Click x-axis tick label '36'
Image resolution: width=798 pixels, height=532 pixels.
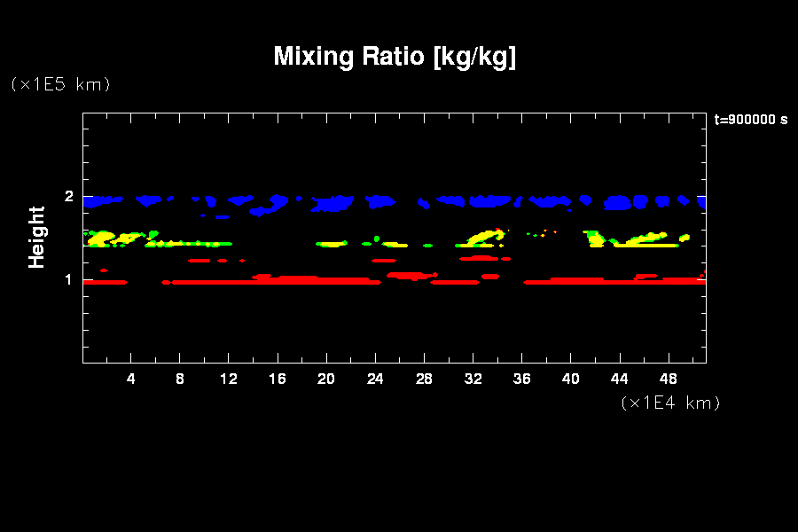[x=521, y=379]
